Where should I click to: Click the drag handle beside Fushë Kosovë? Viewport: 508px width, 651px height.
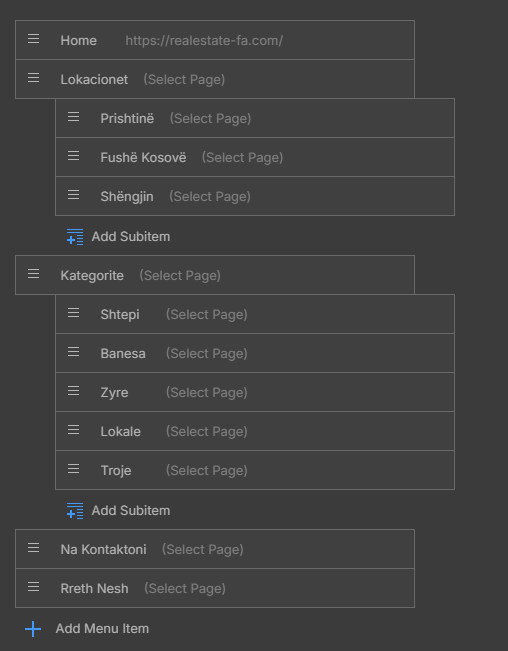[x=73, y=156]
